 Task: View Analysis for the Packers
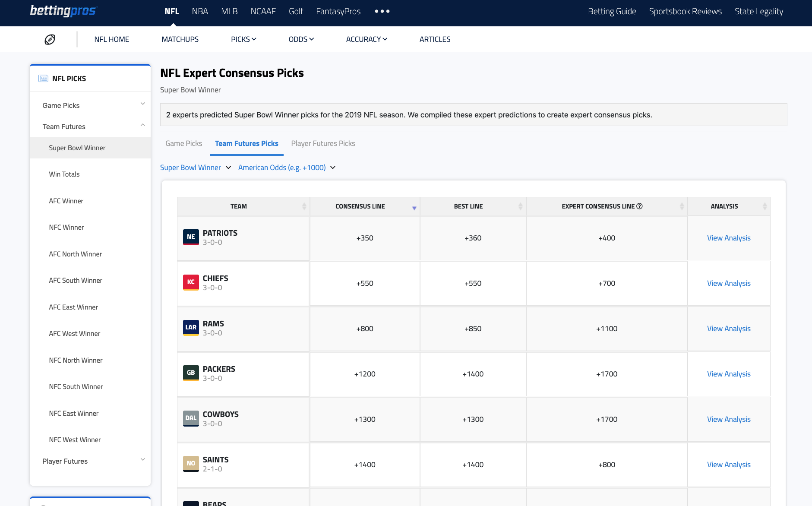(729, 374)
